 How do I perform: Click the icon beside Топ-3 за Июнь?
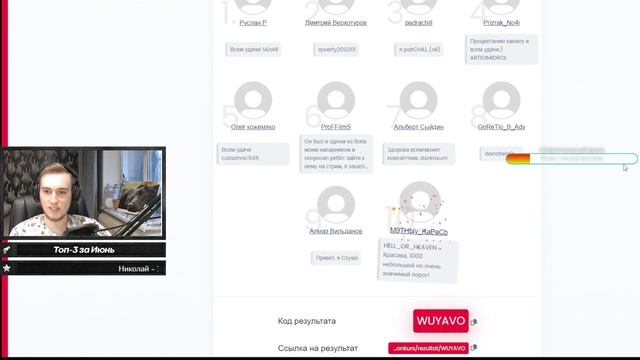pos(7,249)
